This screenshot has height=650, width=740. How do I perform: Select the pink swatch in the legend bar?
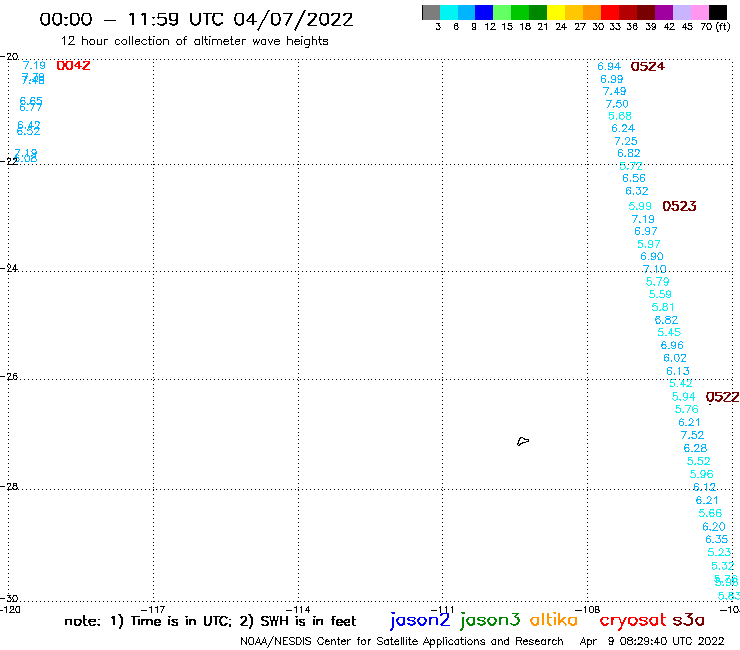[x=700, y=12]
